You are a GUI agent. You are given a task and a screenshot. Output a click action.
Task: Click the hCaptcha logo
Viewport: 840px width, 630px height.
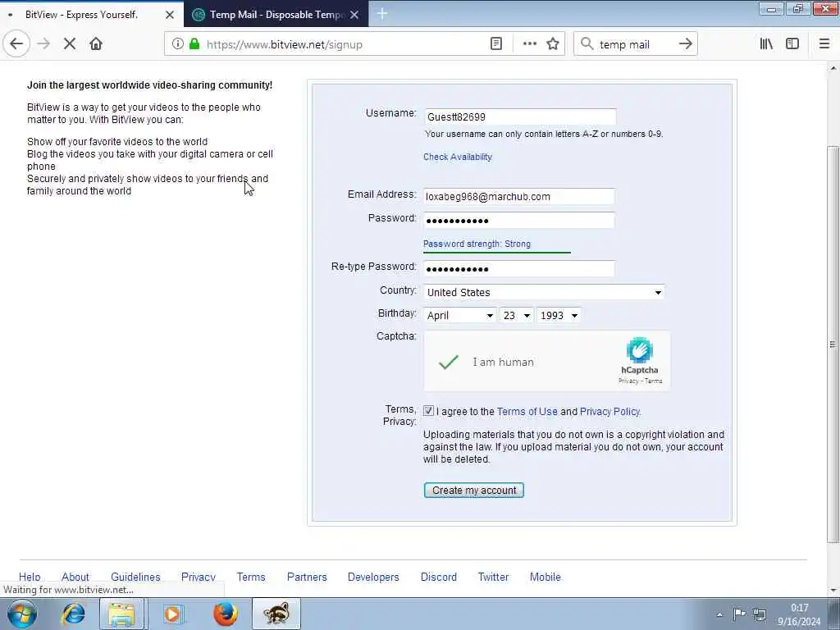pyautogui.click(x=640, y=350)
